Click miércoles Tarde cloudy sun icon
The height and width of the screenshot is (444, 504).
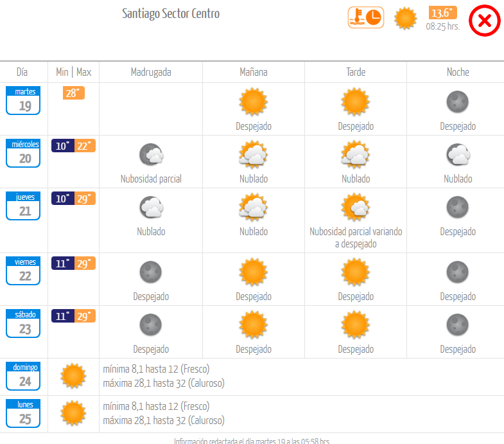[356, 154]
